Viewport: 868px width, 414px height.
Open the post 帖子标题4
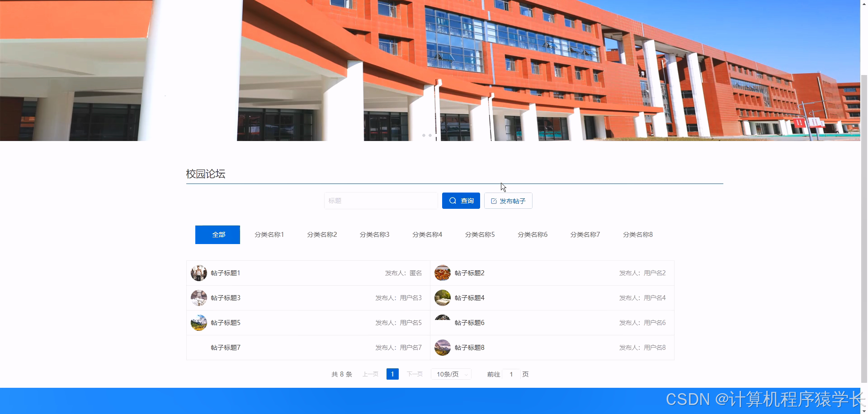[470, 297]
